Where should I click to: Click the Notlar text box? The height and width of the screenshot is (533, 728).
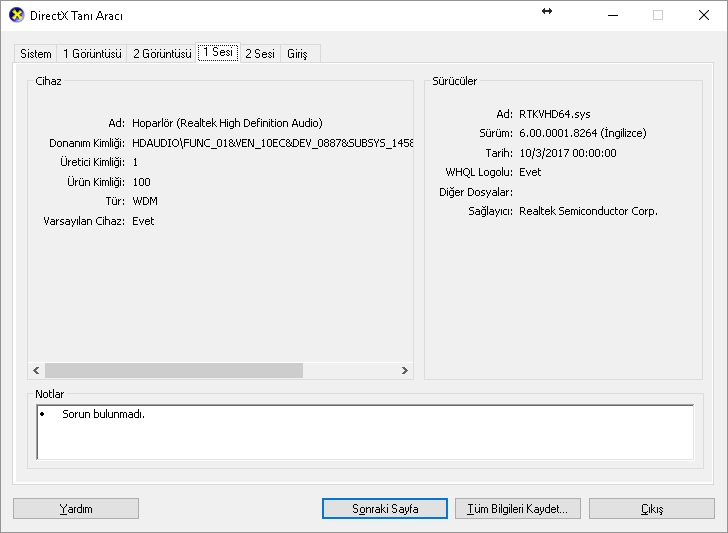coord(365,432)
